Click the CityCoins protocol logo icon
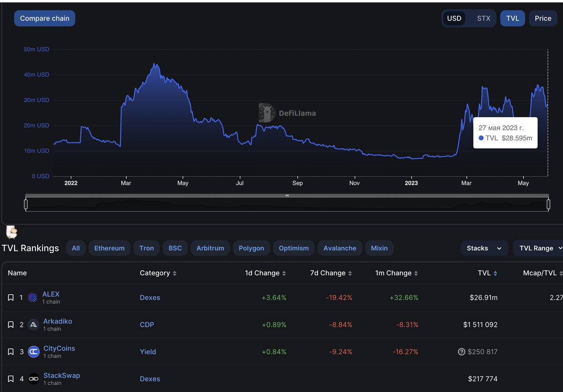563x392 pixels. (33, 352)
